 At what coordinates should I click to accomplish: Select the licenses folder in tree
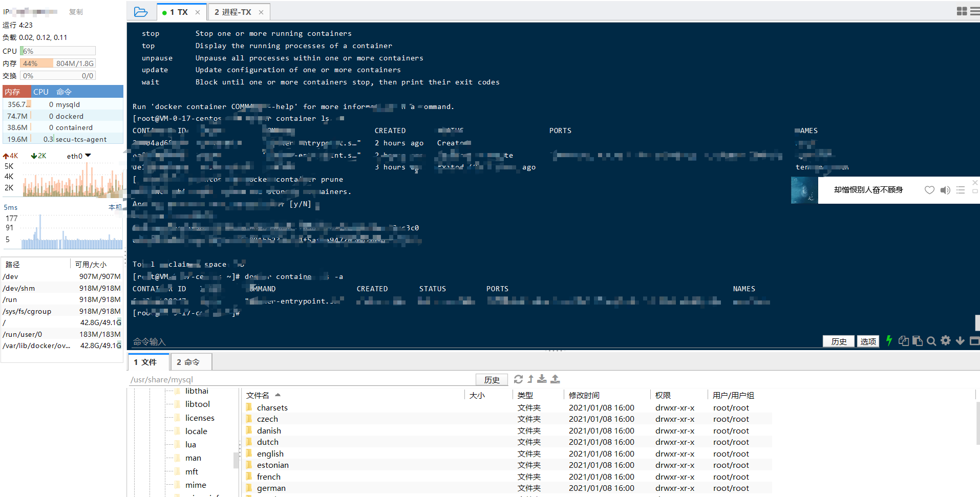[x=200, y=418]
